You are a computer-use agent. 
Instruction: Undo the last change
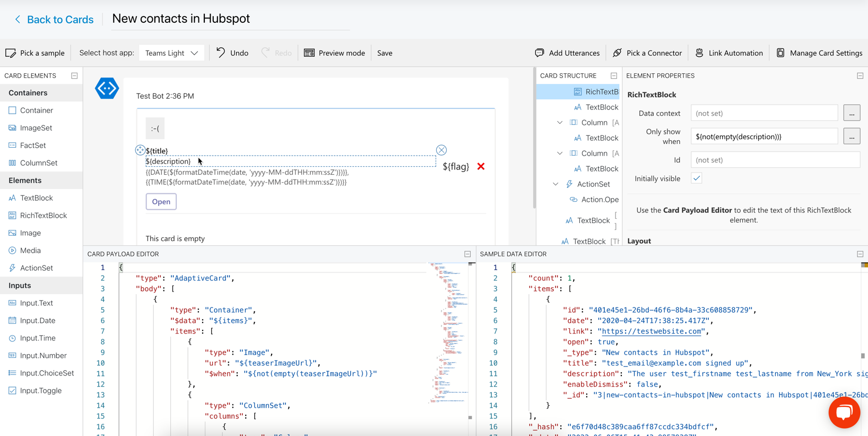pos(232,53)
